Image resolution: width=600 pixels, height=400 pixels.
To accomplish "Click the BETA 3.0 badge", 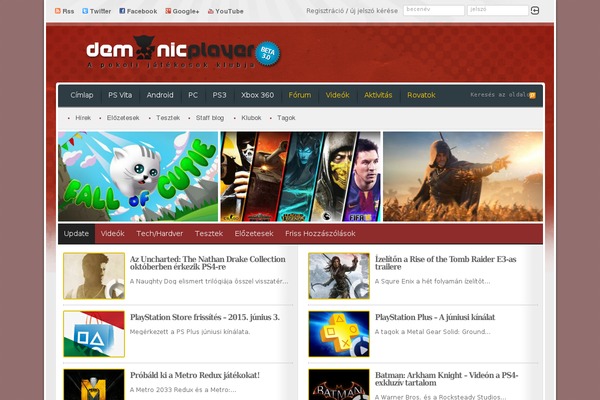I will click(267, 54).
